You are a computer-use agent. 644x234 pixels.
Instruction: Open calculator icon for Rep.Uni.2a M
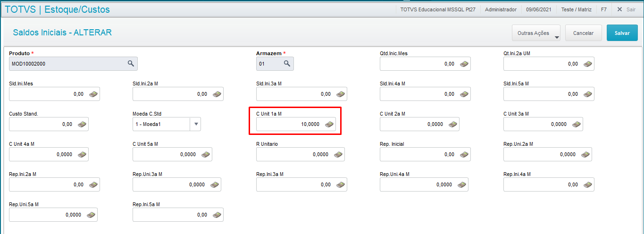[586, 154]
